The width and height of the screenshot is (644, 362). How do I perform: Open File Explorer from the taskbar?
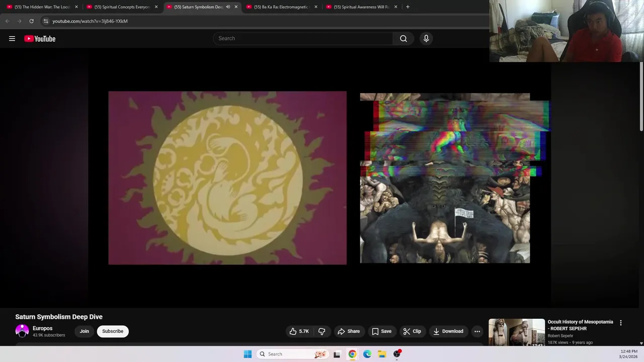tap(382, 354)
